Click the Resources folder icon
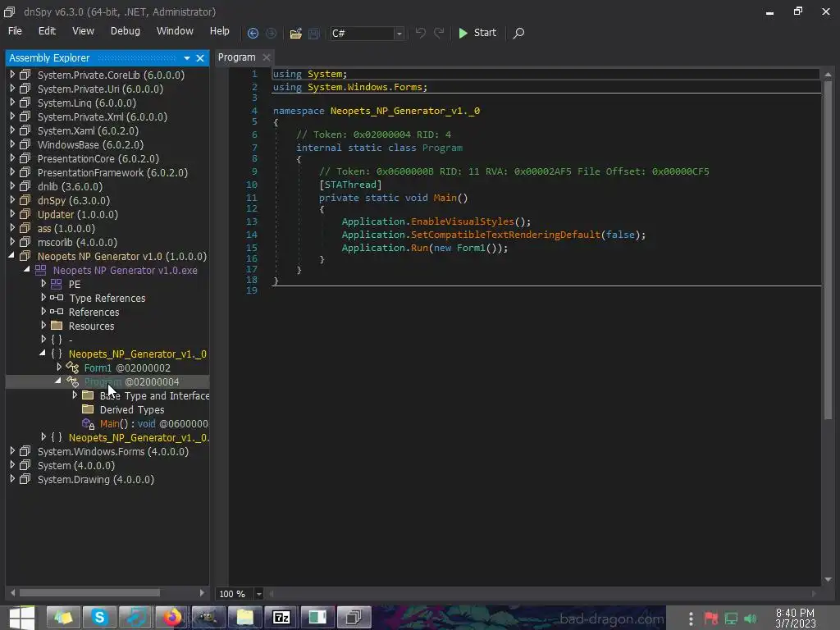 click(x=57, y=326)
